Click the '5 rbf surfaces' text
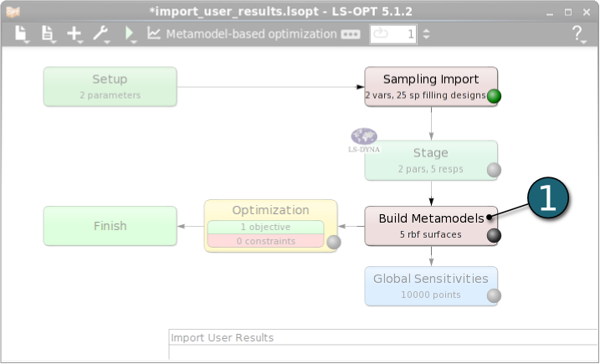 click(431, 234)
